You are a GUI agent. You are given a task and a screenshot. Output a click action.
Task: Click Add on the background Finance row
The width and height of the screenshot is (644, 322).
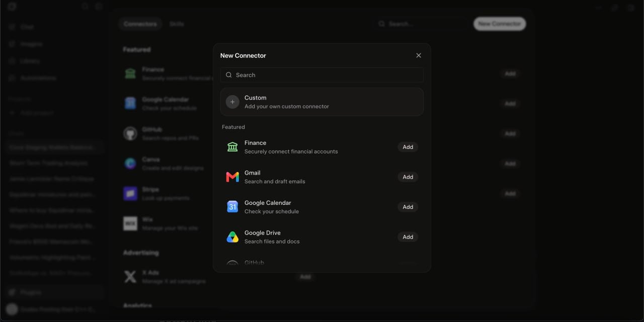[510, 73]
